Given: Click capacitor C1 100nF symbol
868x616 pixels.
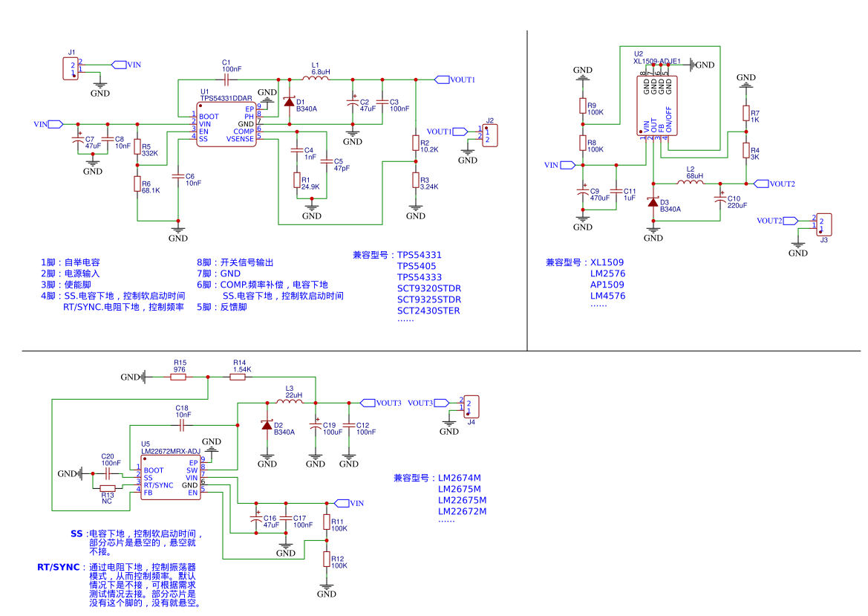Looking at the screenshot, I should coord(226,80).
